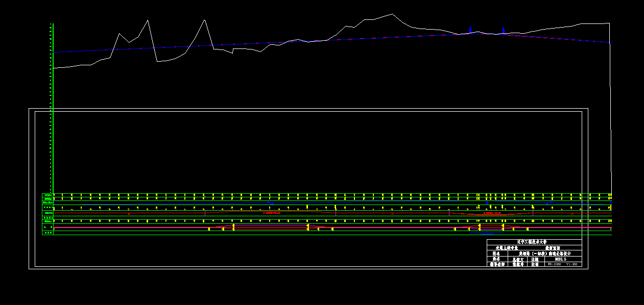The image size is (644, 305).
Task: Select the right blue flag marker on the profile
Action: click(504, 31)
